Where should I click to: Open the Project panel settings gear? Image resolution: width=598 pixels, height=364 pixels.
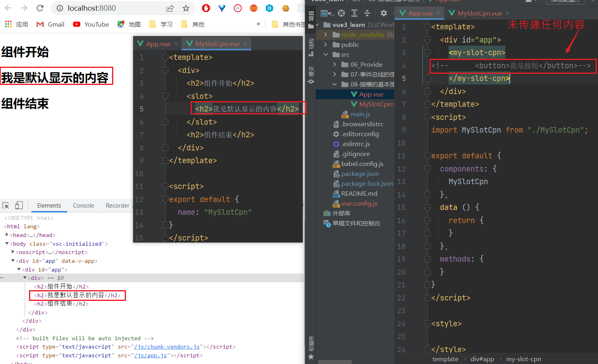[x=383, y=13]
